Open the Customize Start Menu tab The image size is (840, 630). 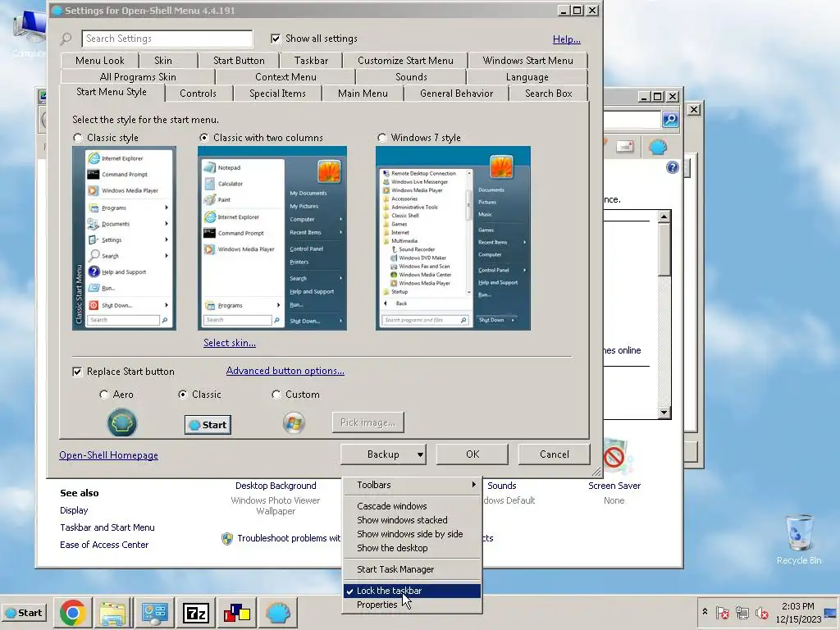(405, 61)
